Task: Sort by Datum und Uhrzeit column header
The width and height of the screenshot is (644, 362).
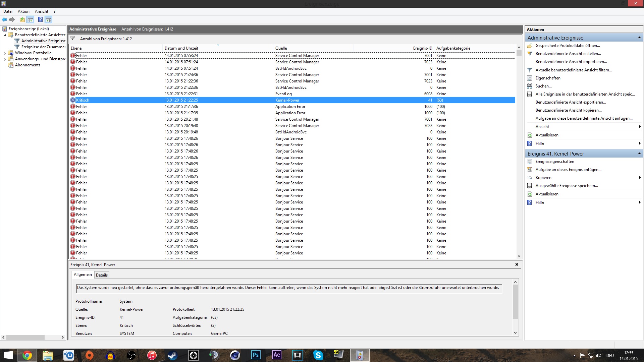Action: pos(181,48)
